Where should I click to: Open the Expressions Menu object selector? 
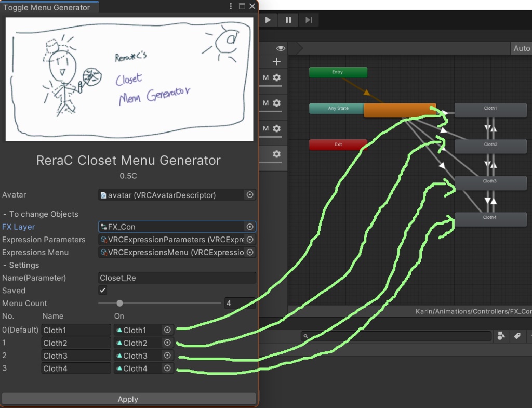coord(250,252)
